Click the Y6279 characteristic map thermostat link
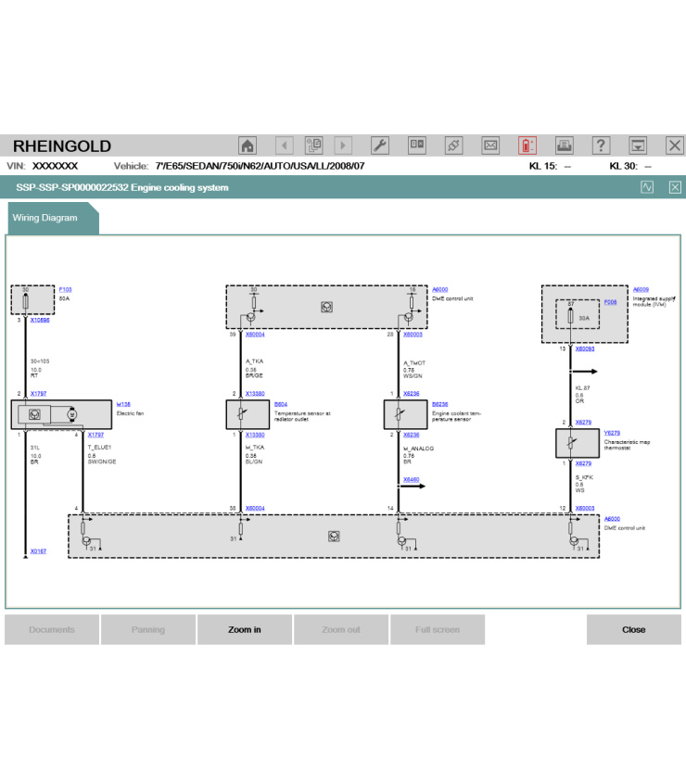The image size is (686, 784). coord(612,433)
